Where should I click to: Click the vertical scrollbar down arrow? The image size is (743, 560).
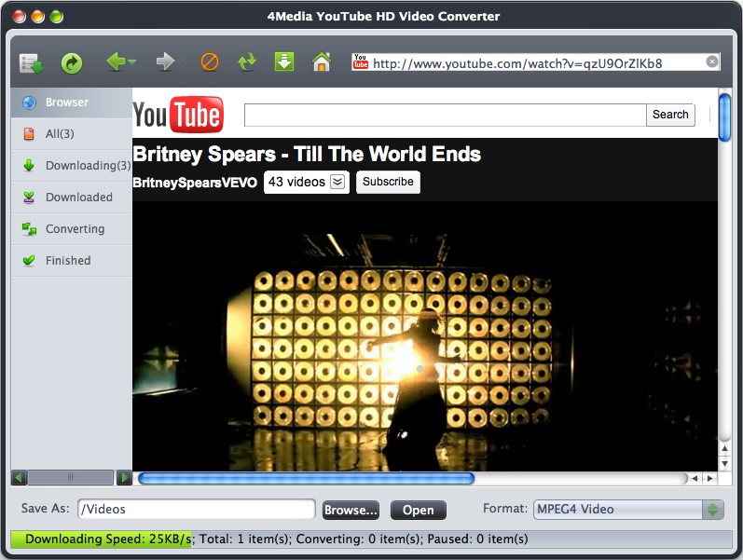724,464
